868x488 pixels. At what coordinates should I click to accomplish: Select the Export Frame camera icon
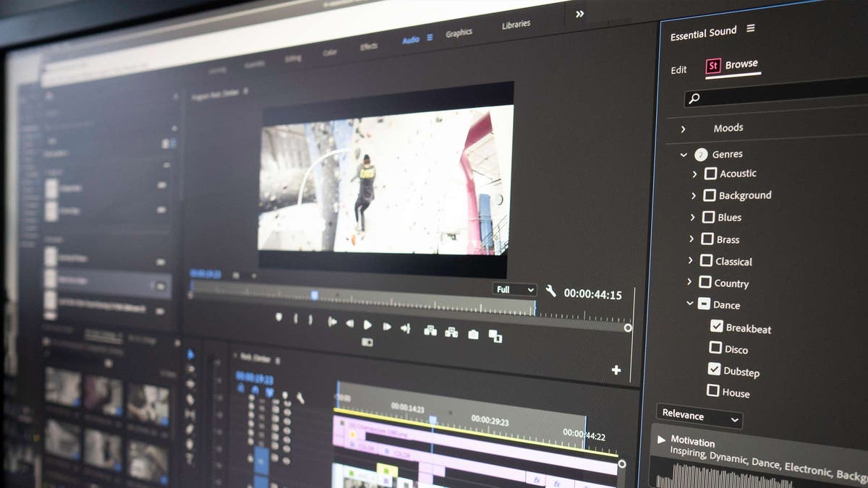pyautogui.click(x=472, y=333)
